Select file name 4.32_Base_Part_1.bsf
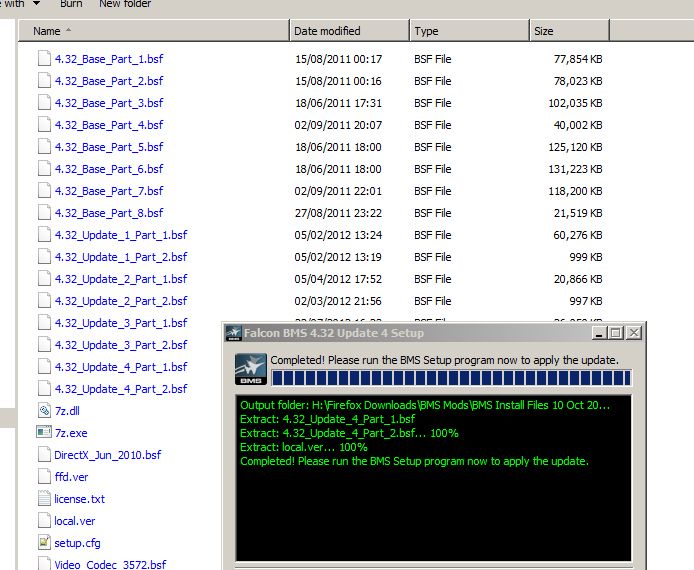The height and width of the screenshot is (570, 694). pos(109,59)
